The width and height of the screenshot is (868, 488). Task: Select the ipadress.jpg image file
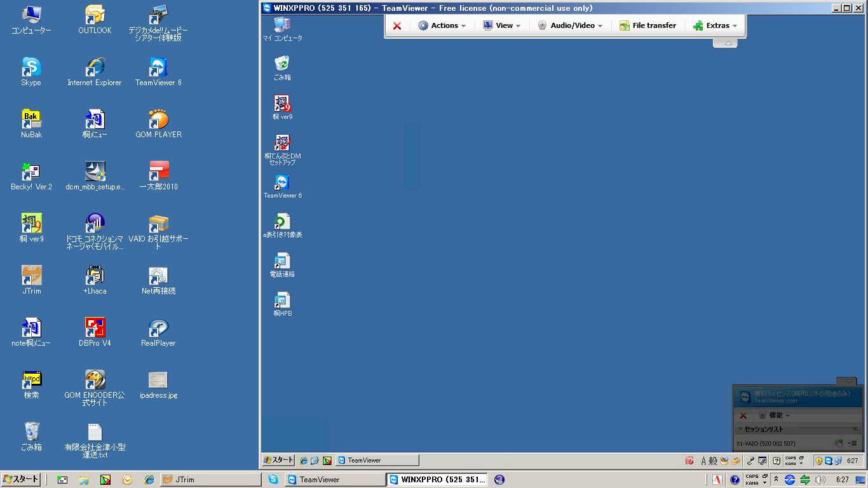(x=158, y=384)
